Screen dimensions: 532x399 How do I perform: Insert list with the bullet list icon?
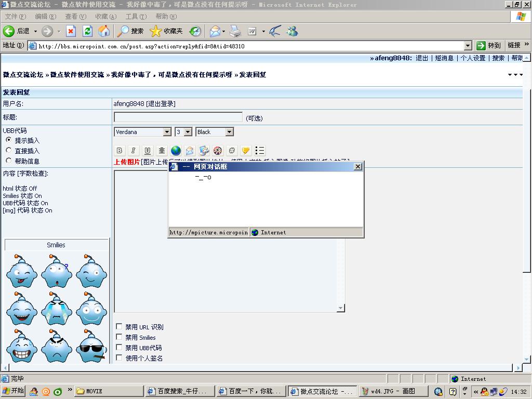click(260, 150)
